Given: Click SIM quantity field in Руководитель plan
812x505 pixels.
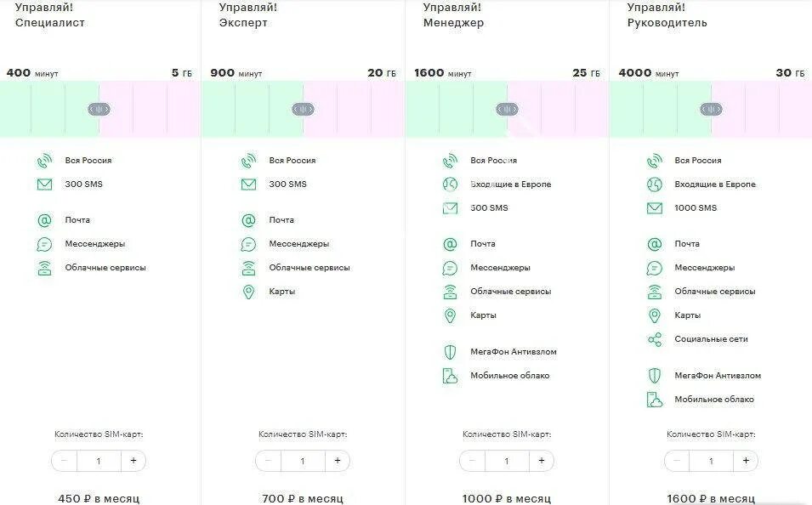Looking at the screenshot, I should pyautogui.click(x=711, y=461).
